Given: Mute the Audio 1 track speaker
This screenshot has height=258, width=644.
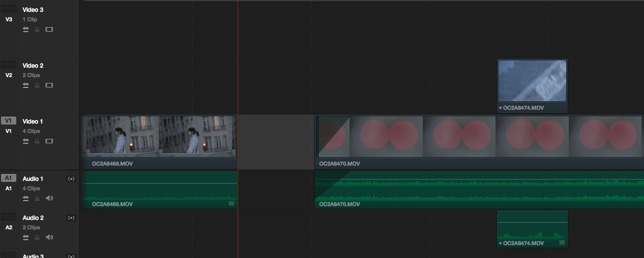Looking at the screenshot, I should click(x=49, y=198).
